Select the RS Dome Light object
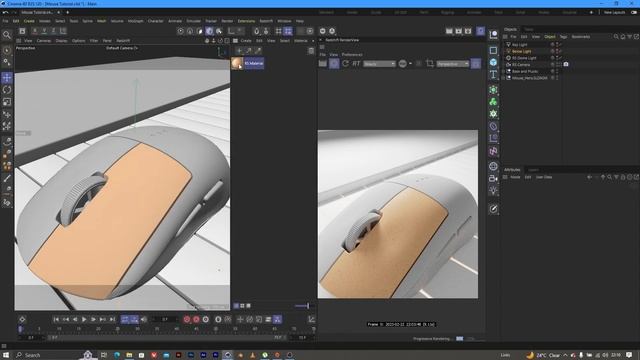The image size is (640, 360). (x=524, y=58)
